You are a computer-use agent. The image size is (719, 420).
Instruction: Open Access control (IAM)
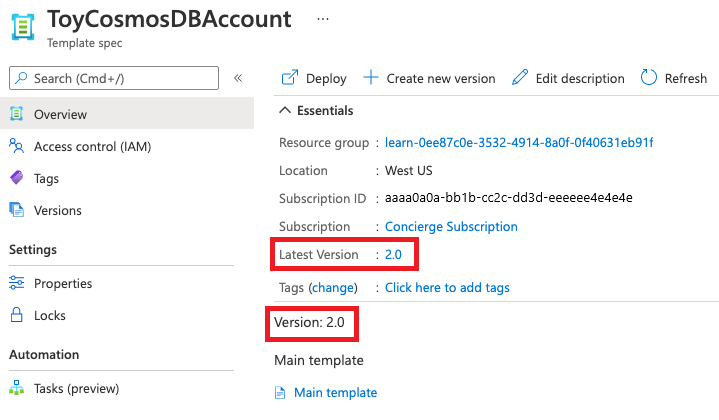(92, 147)
